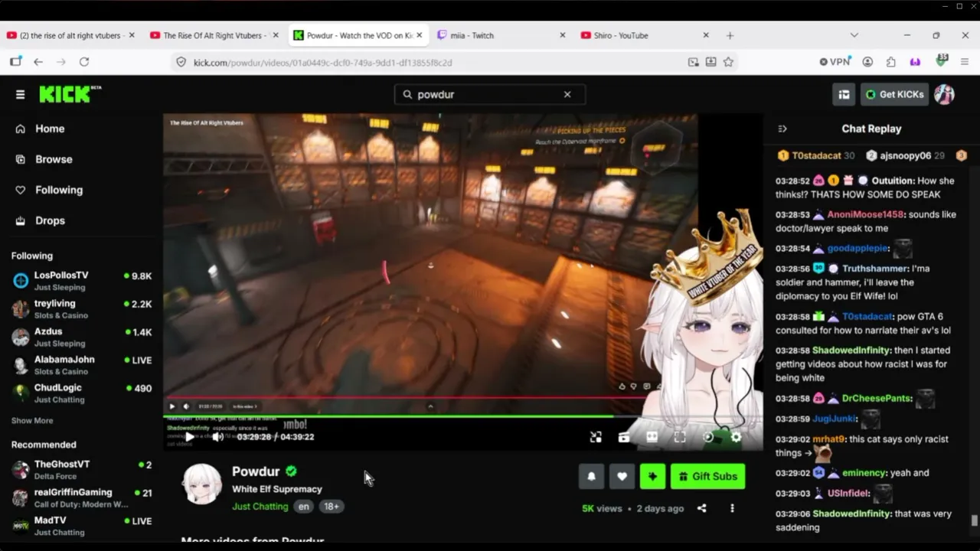Image resolution: width=980 pixels, height=551 pixels.
Task: Open the AlabamaJohn followed channel
Action: pyautogui.click(x=81, y=365)
